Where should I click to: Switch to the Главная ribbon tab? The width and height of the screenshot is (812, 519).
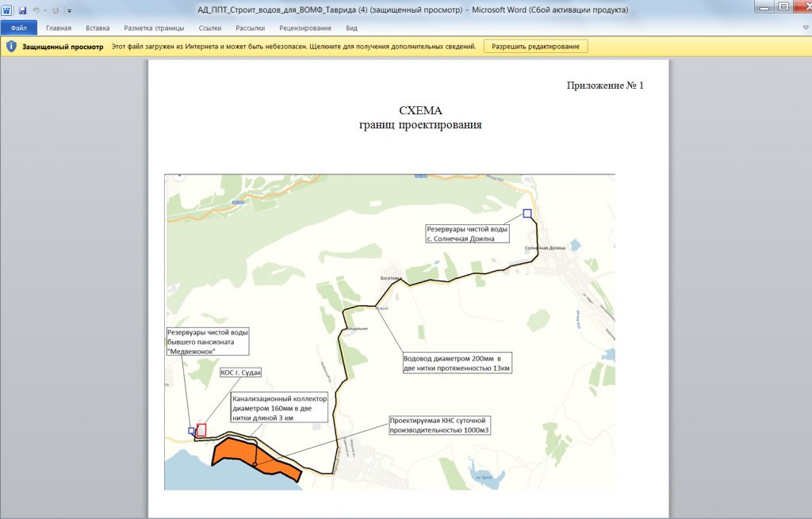tap(59, 28)
